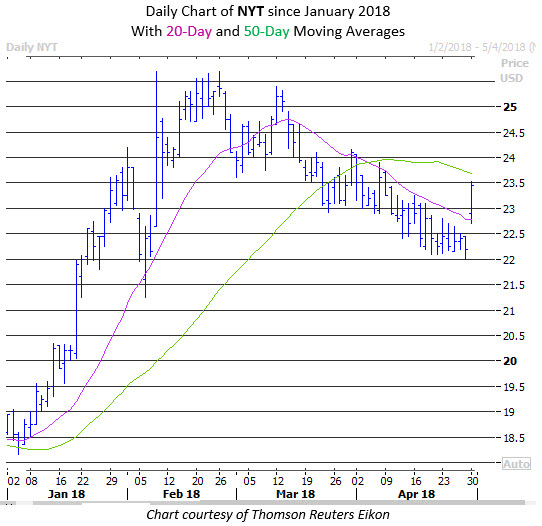
Task: Click the tall price bar near February 8
Action: [x=156, y=149]
